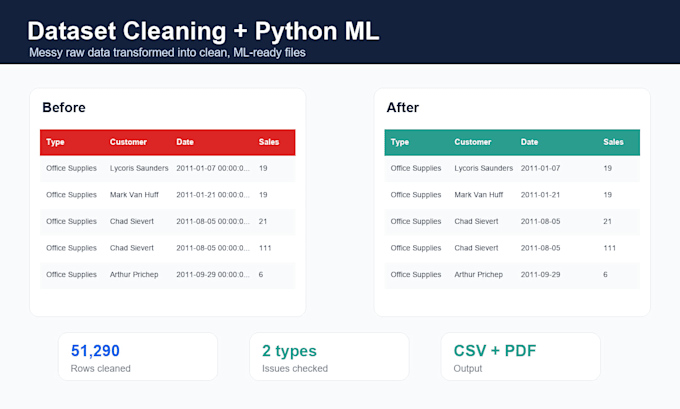Click sales value 19 in After Mark Van Huff row
Image resolution: width=680 pixels, height=409 pixels.
(x=608, y=195)
